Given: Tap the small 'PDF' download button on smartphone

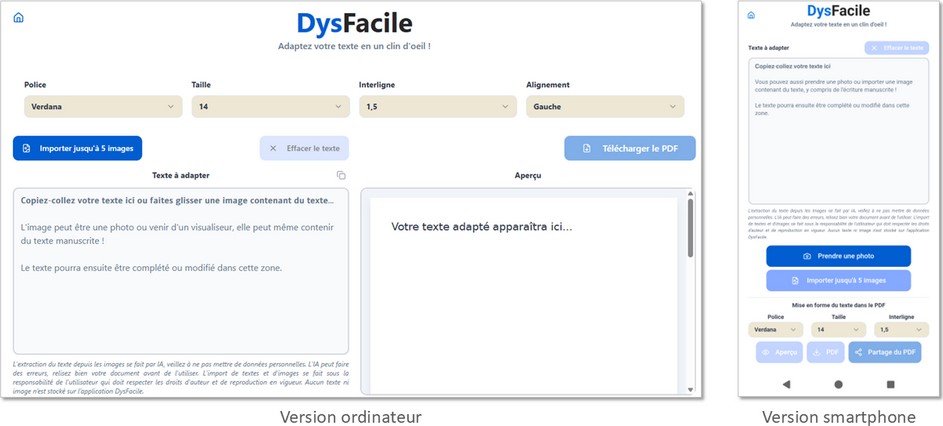Looking at the screenshot, I should click(x=824, y=352).
